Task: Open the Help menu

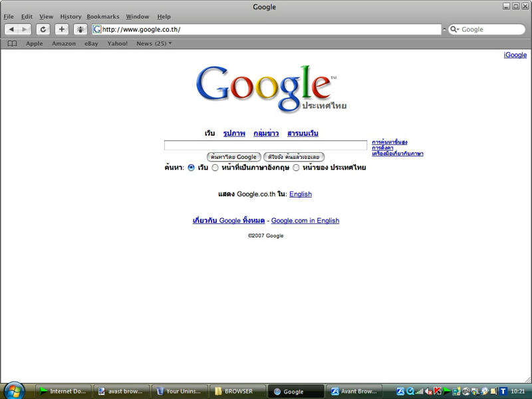Action: coord(164,17)
